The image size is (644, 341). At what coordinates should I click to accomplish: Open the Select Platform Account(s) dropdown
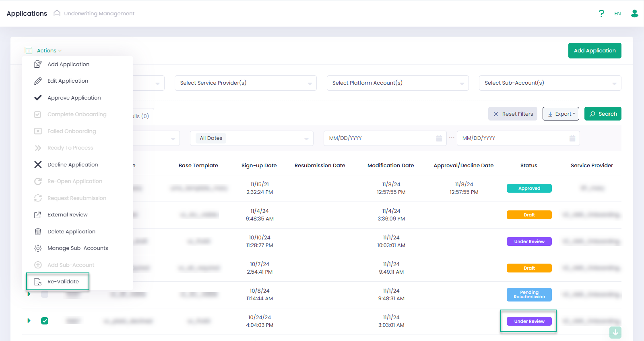[x=397, y=83]
